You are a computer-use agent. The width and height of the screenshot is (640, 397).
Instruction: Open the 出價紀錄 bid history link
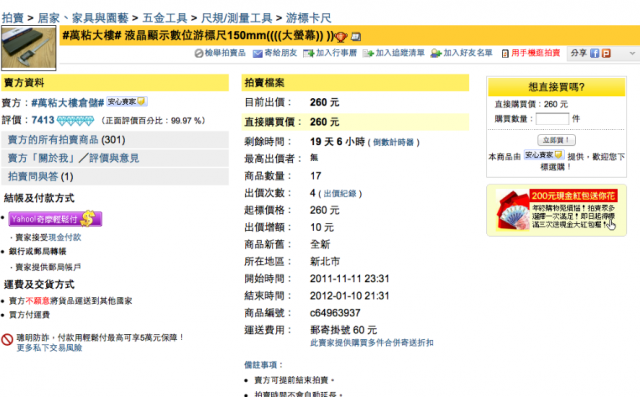pos(340,193)
